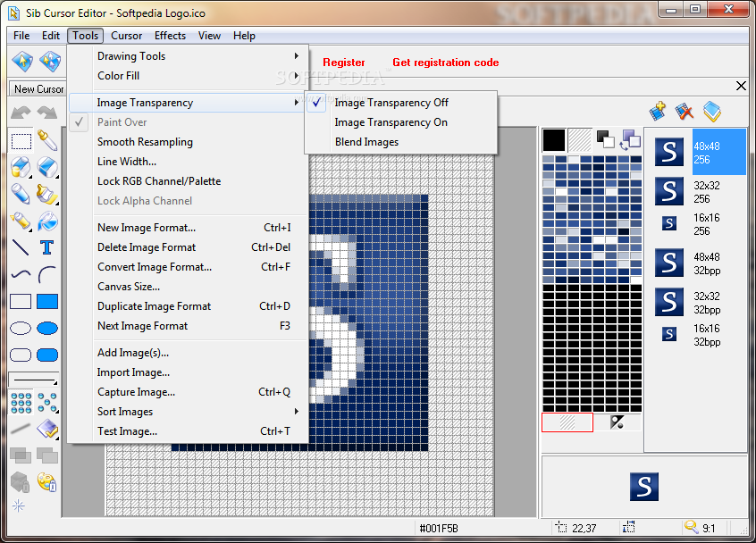The height and width of the screenshot is (543, 756).
Task: Select the empty rounded rectangle tool
Action: [21, 355]
